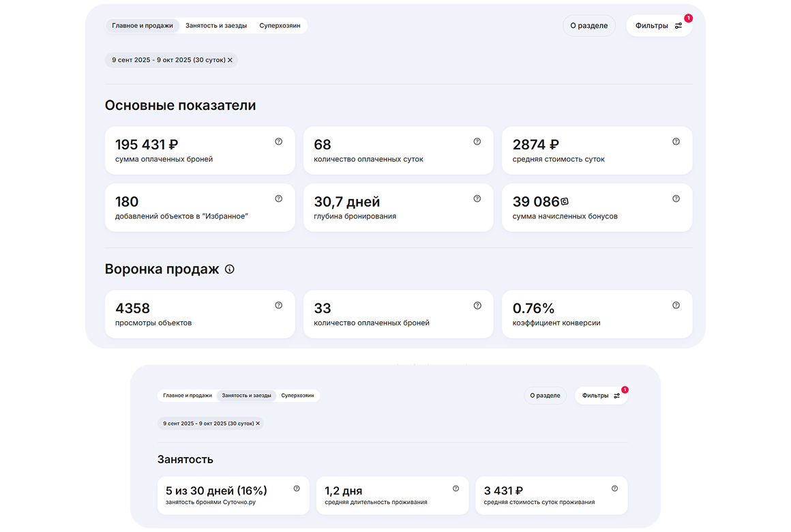Open help for conversion rate 0.76% card

click(676, 306)
